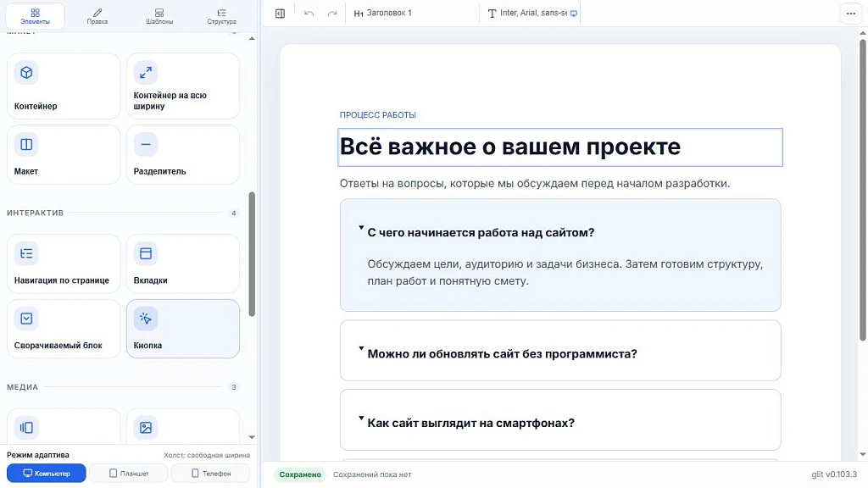This screenshot has height=488, width=868.
Task: Click the elements panel scroll-up arrow
Action: [252, 38]
